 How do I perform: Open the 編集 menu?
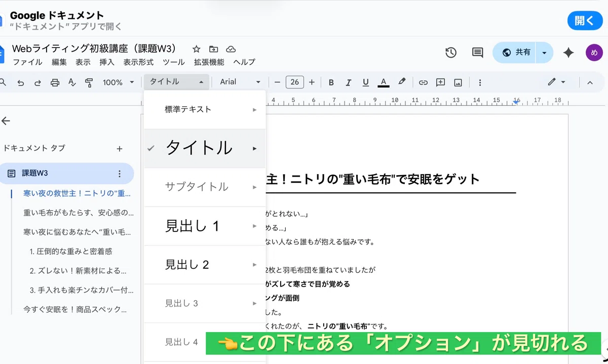59,62
